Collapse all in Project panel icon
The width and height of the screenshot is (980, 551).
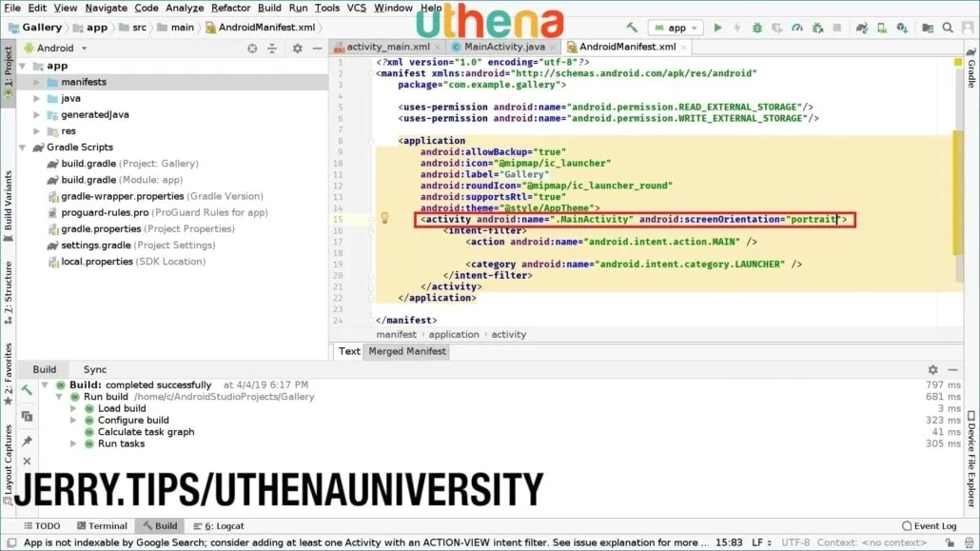pyautogui.click(x=272, y=49)
